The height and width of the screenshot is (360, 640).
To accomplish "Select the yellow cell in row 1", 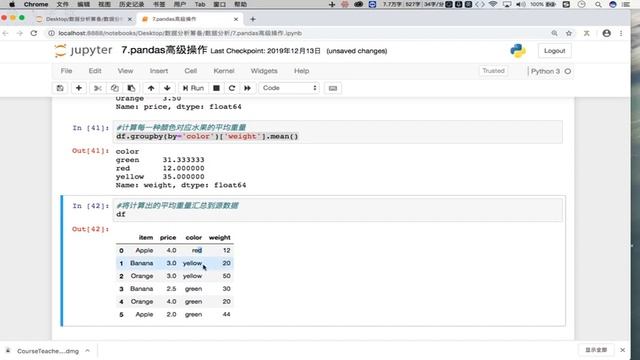I will pos(192,263).
